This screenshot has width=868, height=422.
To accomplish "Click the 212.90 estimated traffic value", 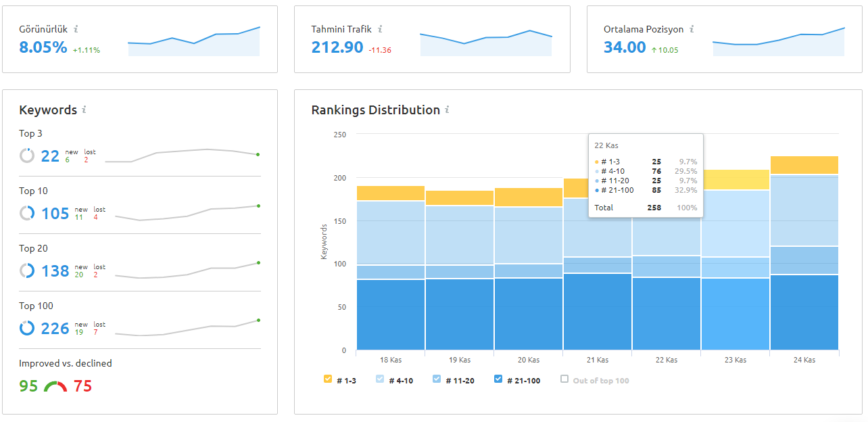I will pyautogui.click(x=337, y=47).
